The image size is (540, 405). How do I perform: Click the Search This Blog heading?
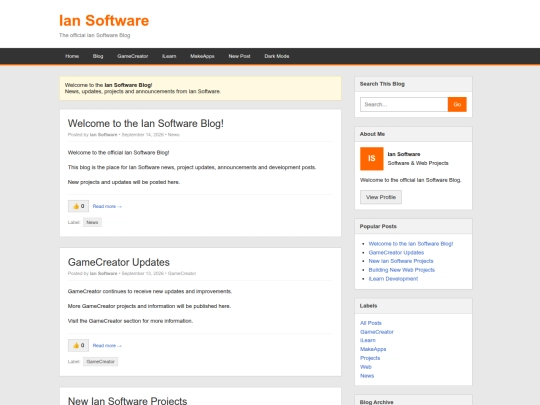click(x=382, y=84)
